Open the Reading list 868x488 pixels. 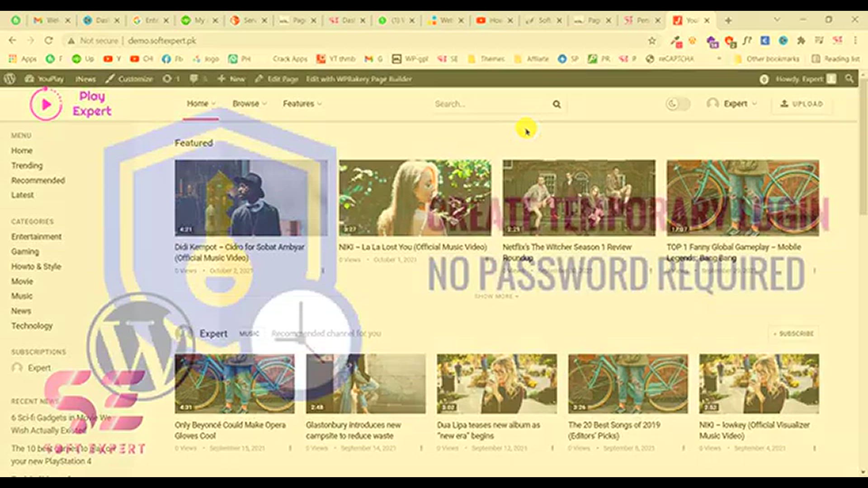pos(835,59)
